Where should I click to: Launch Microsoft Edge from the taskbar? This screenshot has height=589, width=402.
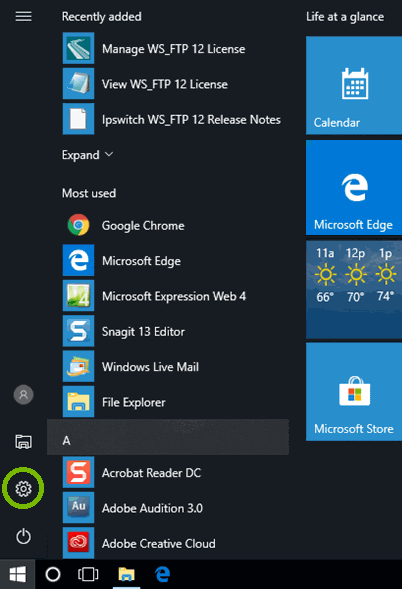[x=162, y=574]
